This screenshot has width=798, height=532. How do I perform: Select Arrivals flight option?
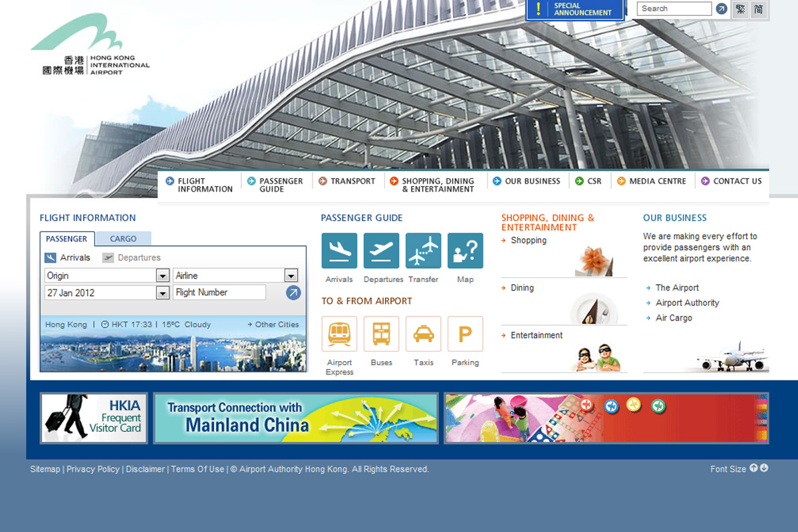[67, 257]
